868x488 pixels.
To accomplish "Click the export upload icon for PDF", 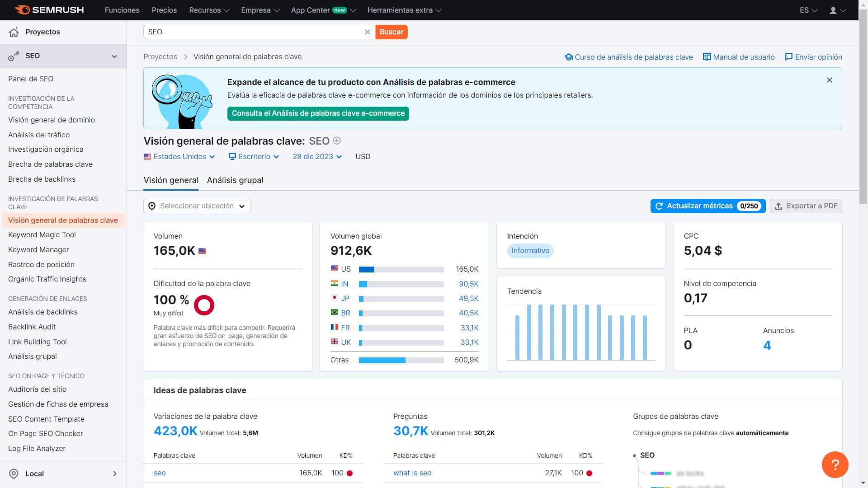I will (x=778, y=206).
